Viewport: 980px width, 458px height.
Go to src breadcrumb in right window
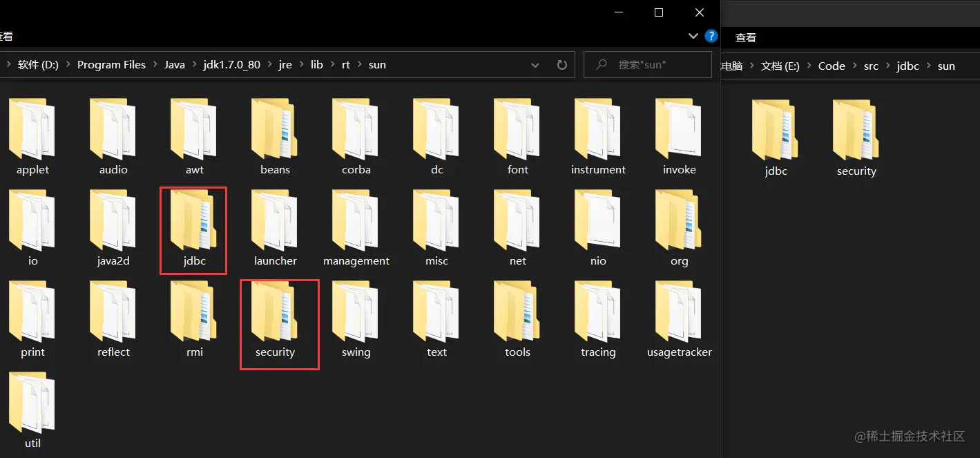tap(872, 66)
